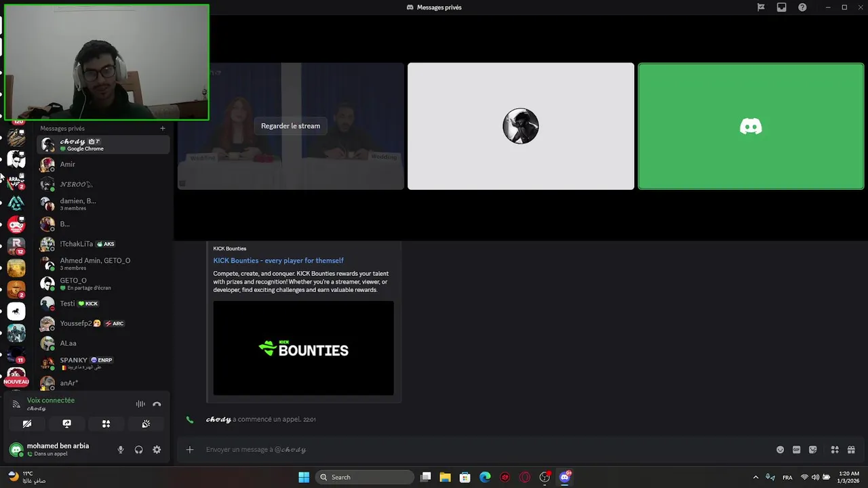Send a gift via gift icon
Screen dimensions: 868x488
(851, 449)
